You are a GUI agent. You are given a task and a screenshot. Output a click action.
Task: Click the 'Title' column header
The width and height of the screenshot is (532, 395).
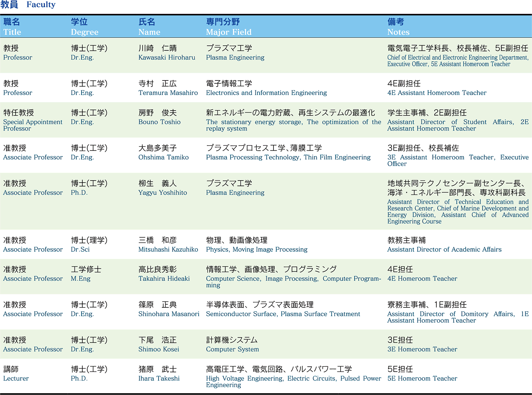pos(12,32)
